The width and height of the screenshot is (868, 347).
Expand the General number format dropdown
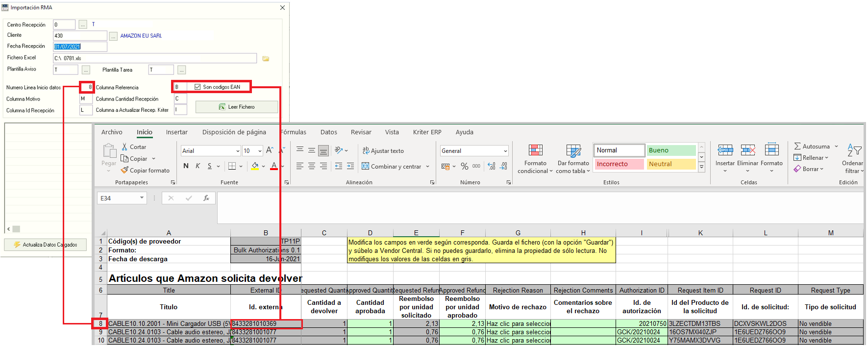point(505,151)
